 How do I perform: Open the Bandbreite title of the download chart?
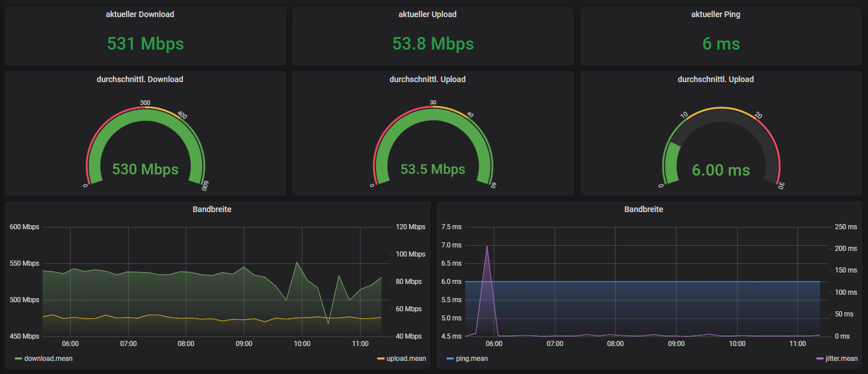[x=212, y=209]
